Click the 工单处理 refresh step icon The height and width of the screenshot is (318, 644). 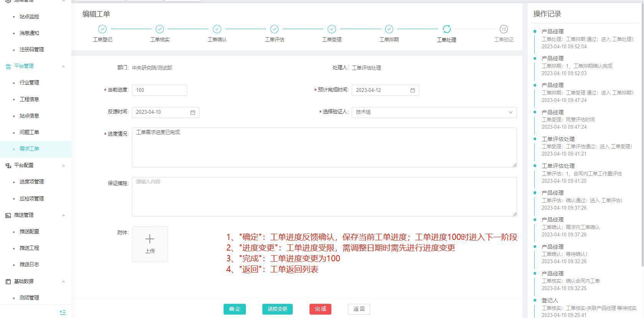point(446,29)
